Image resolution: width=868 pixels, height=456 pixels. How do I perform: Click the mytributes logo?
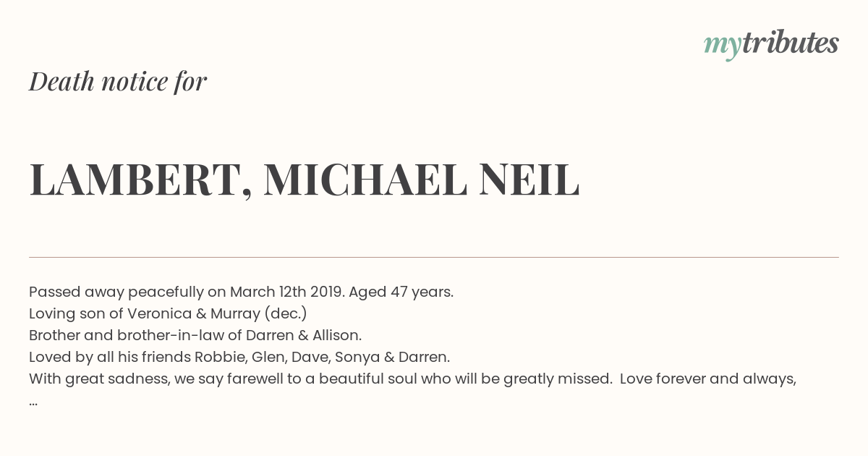tap(771, 44)
